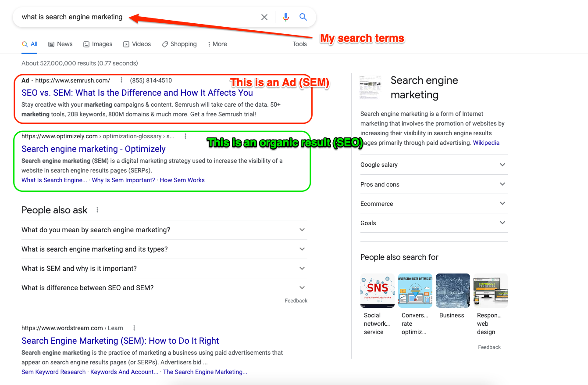
Task: Open the three-dot menu beside the Semrush ad
Action: 121,80
